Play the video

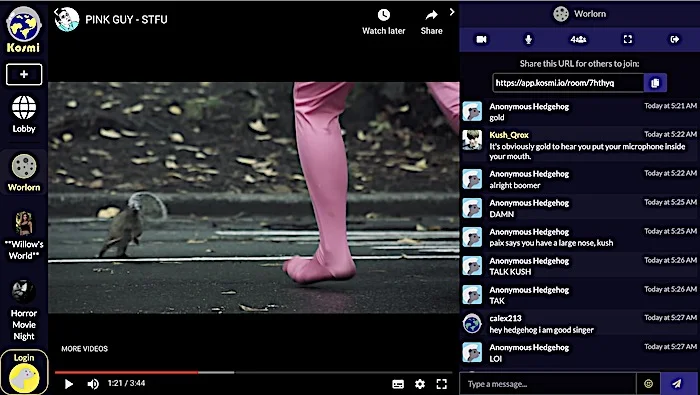coord(68,384)
